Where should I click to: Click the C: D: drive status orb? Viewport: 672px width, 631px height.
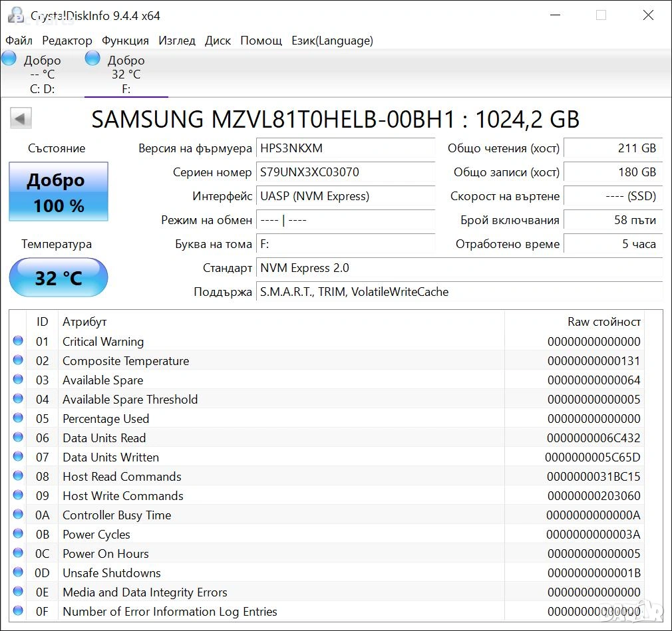pos(9,59)
